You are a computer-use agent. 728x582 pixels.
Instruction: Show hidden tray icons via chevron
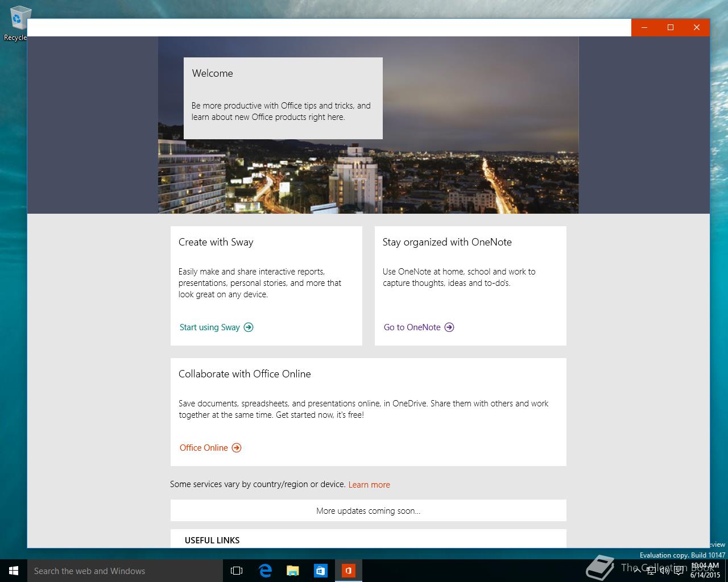(637, 571)
